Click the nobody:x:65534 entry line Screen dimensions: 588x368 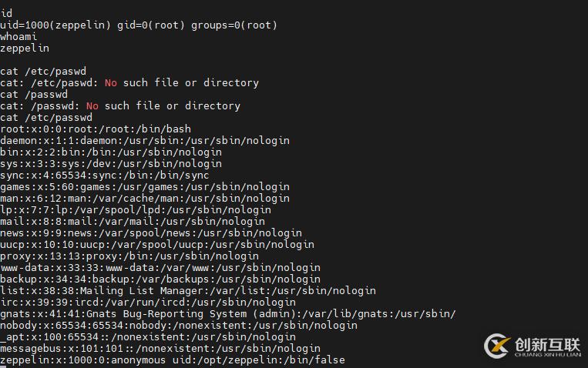(179, 326)
